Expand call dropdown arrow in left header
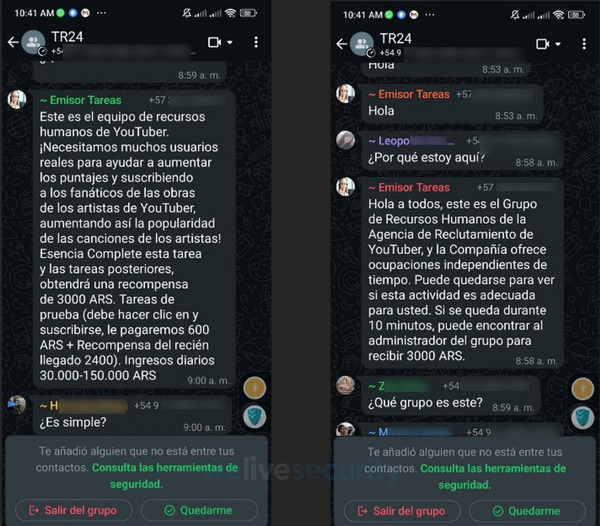Viewport: 600px width, 526px height. [230, 42]
